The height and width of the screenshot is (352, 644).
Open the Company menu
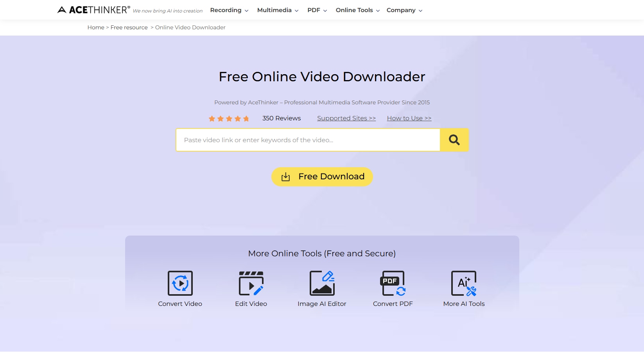pyautogui.click(x=404, y=10)
